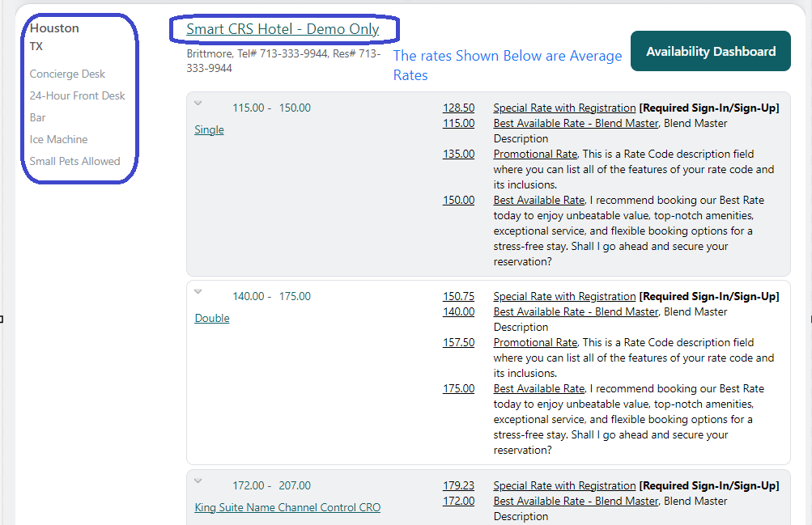Click Required Sign-In/Sign-Up text in Double card
The height and width of the screenshot is (525, 812).
point(709,296)
